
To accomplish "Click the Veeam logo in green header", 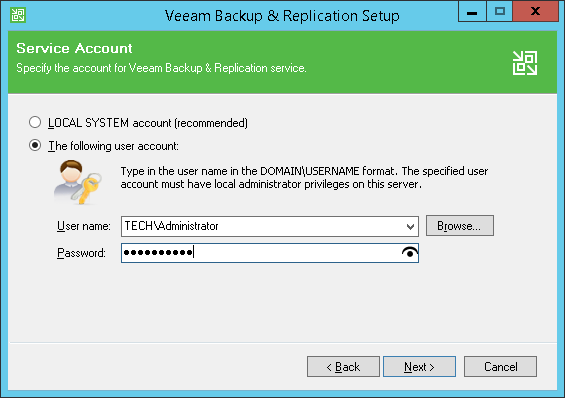I will click(x=525, y=63).
